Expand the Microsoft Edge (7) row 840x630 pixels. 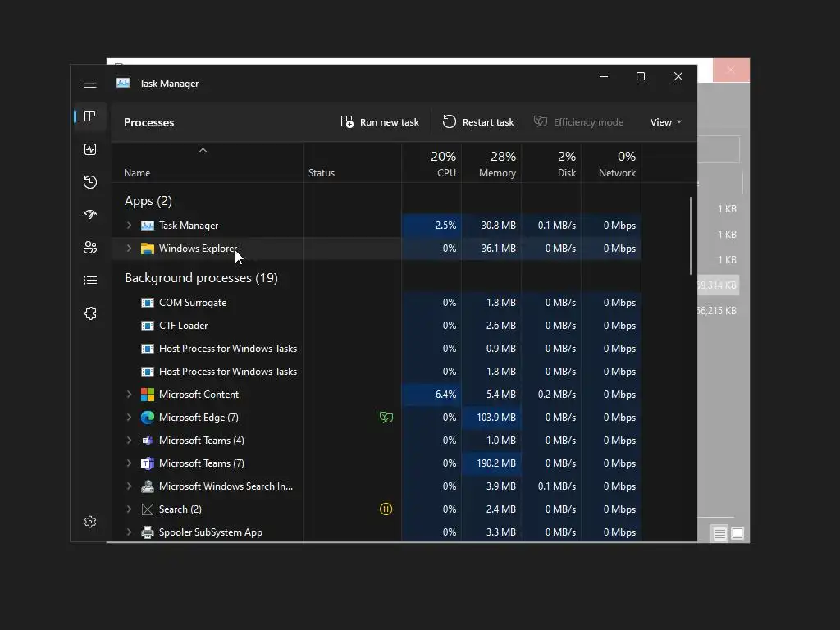pos(129,418)
